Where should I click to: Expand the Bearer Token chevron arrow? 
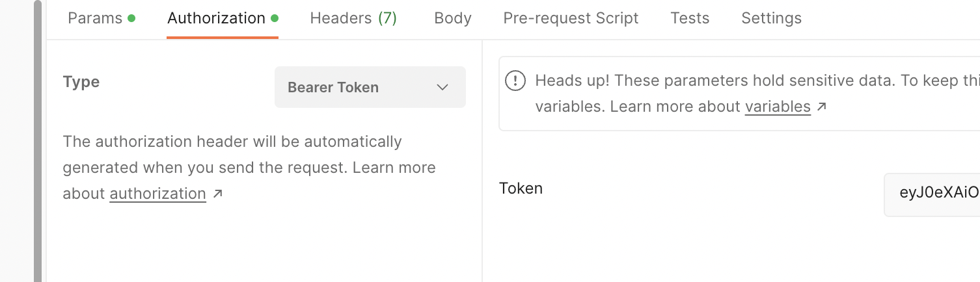pos(442,87)
